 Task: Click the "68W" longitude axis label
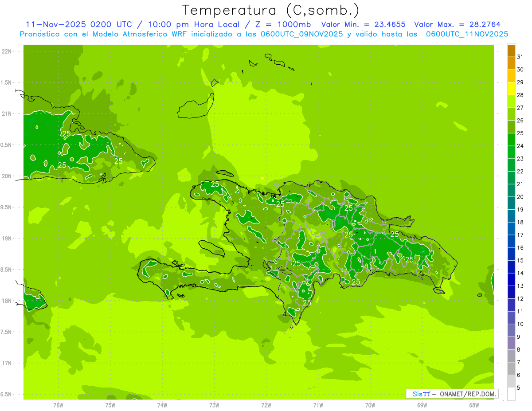[x=474, y=405]
